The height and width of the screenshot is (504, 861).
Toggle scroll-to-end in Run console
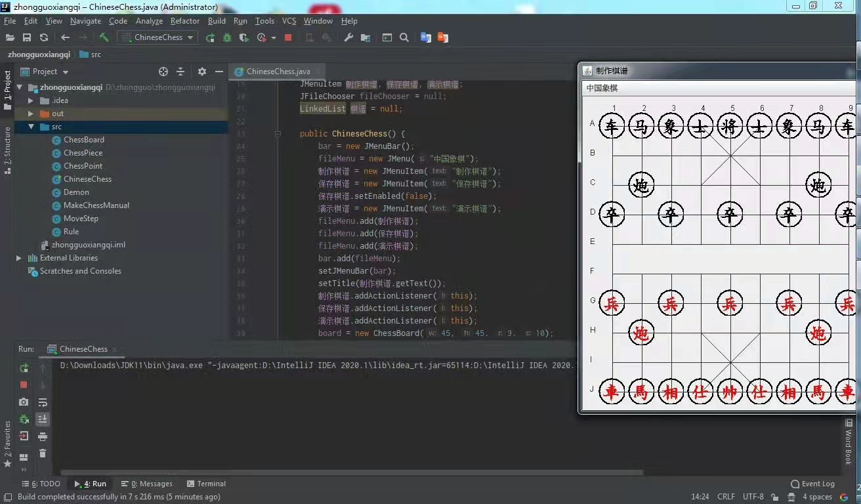point(43,419)
